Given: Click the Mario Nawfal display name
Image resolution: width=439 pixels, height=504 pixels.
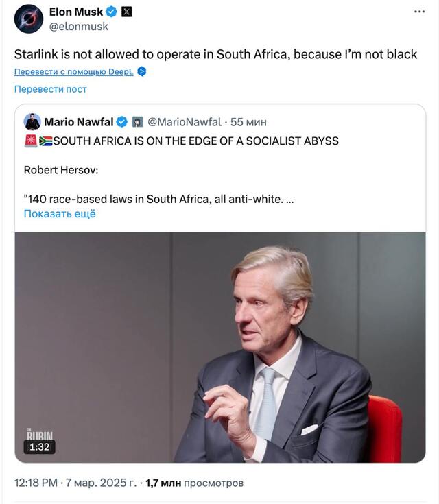Looking at the screenshot, I should [x=78, y=122].
